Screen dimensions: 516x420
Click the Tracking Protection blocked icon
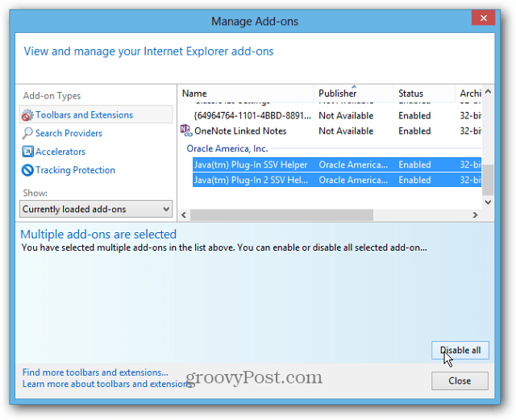[x=27, y=170]
